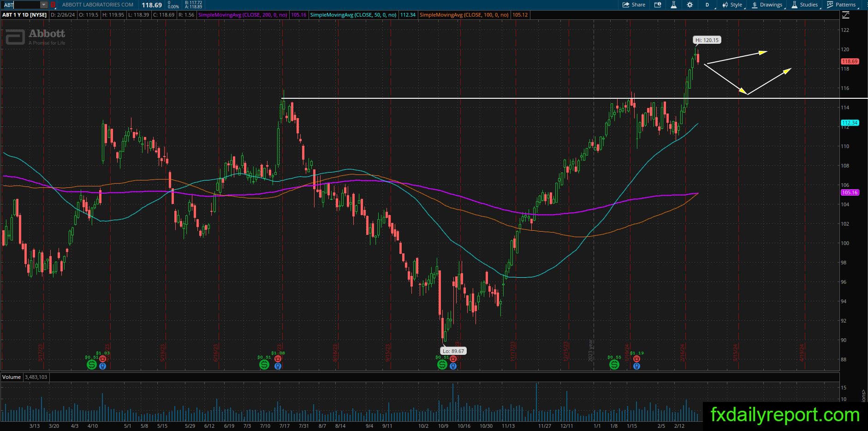Screen dimensions: 868x431
Task: Click the Volume study label
Action: [12, 377]
